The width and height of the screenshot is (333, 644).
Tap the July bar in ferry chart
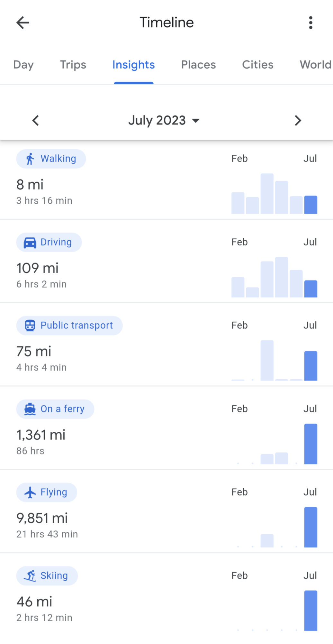coord(310,444)
